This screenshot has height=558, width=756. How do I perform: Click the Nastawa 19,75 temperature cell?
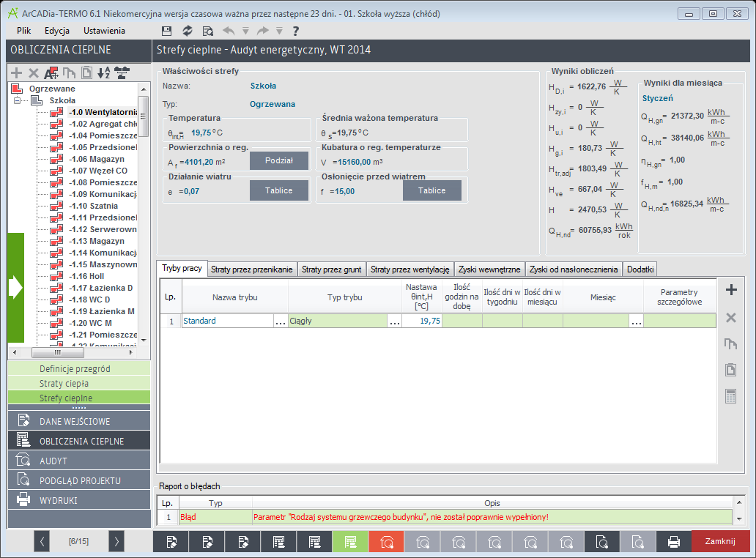pyautogui.click(x=422, y=321)
